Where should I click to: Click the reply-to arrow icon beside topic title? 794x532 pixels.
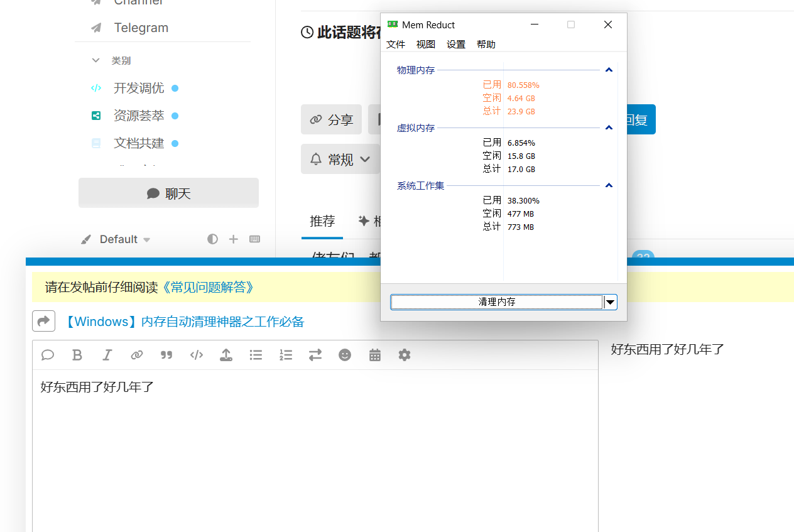[43, 321]
